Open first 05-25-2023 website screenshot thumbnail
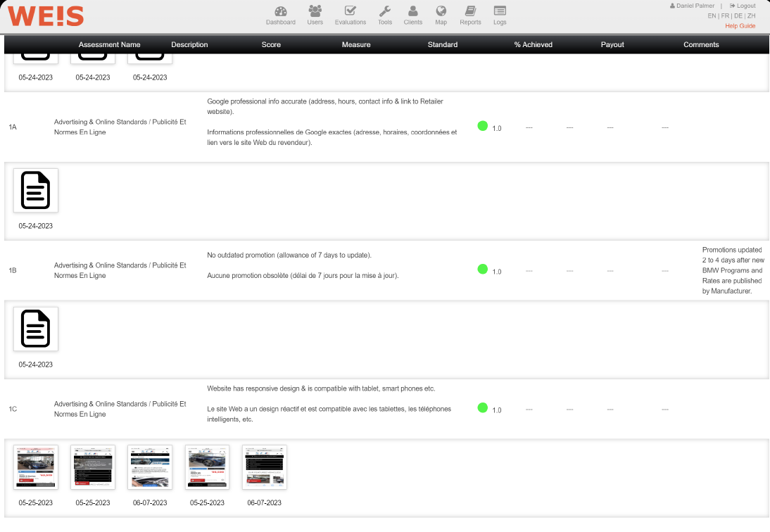The width and height of the screenshot is (770, 532). click(x=36, y=467)
